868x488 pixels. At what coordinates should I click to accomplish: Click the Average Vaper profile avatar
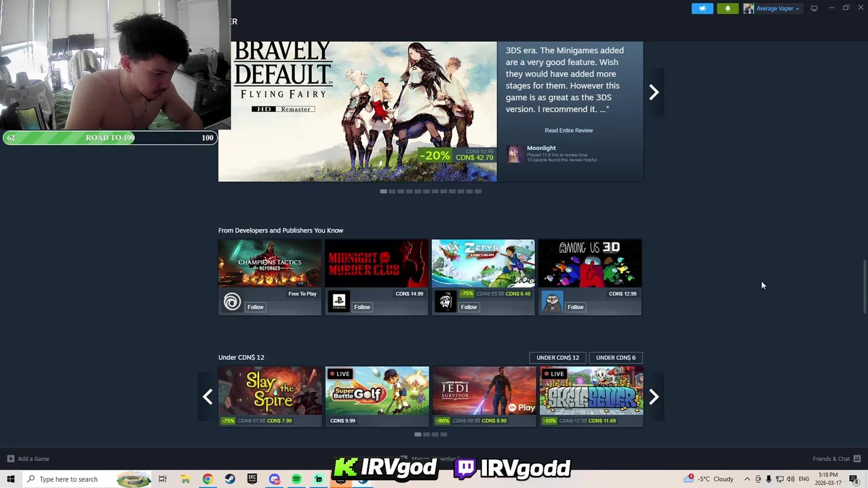click(x=749, y=8)
